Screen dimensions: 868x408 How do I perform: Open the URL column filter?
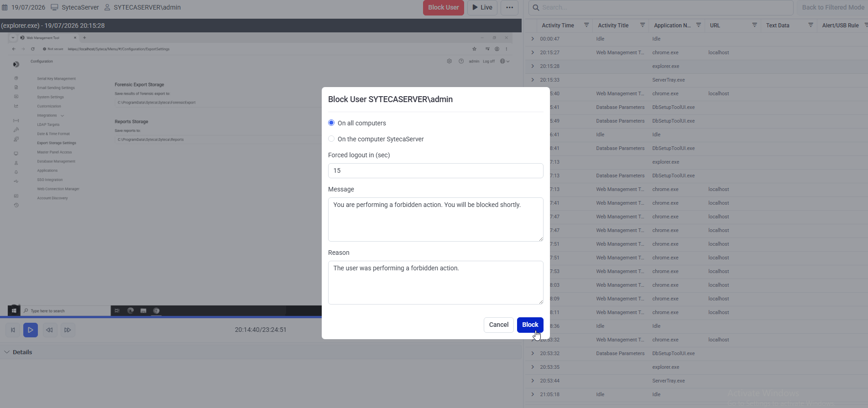point(754,25)
